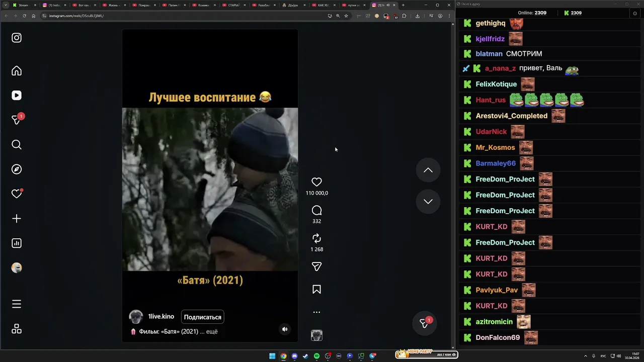Image resolution: width=644 pixels, height=362 pixels.
Task: Go to Instagram Home feed icon
Action: tap(17, 71)
